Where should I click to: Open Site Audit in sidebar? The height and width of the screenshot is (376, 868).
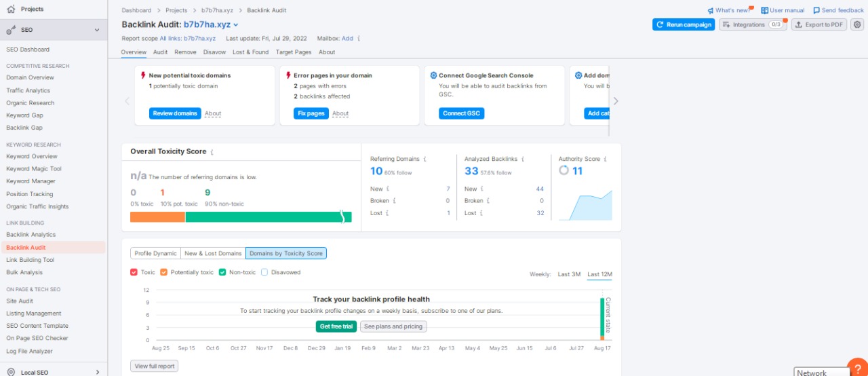click(20, 301)
